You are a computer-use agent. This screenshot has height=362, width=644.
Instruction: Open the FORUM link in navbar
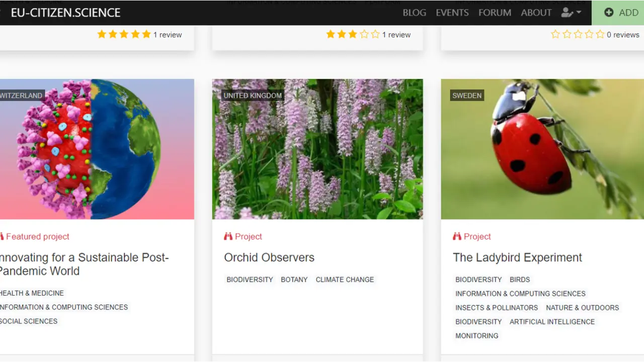point(495,13)
